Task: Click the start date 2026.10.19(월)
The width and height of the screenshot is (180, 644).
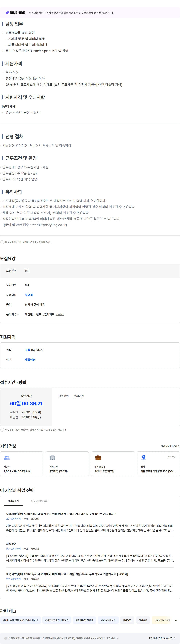Action: coord(31,412)
